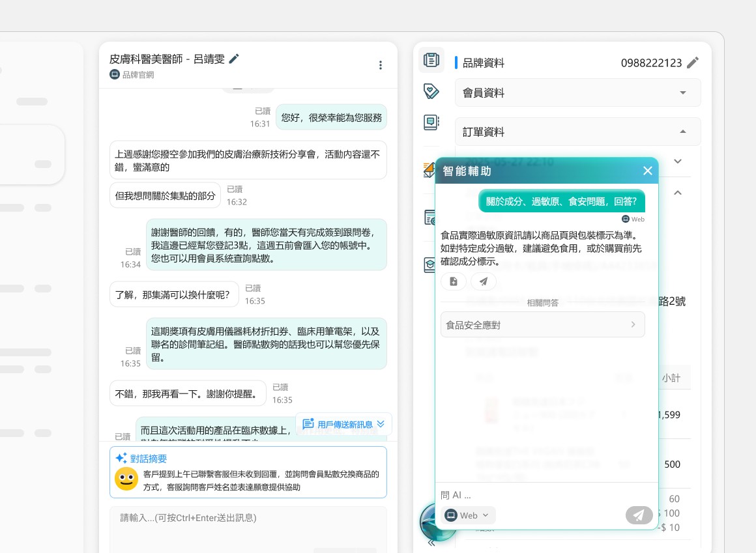Image resolution: width=756 pixels, height=553 pixels.
Task: Click the add-to-document icon below AI answer
Action: 453,281
